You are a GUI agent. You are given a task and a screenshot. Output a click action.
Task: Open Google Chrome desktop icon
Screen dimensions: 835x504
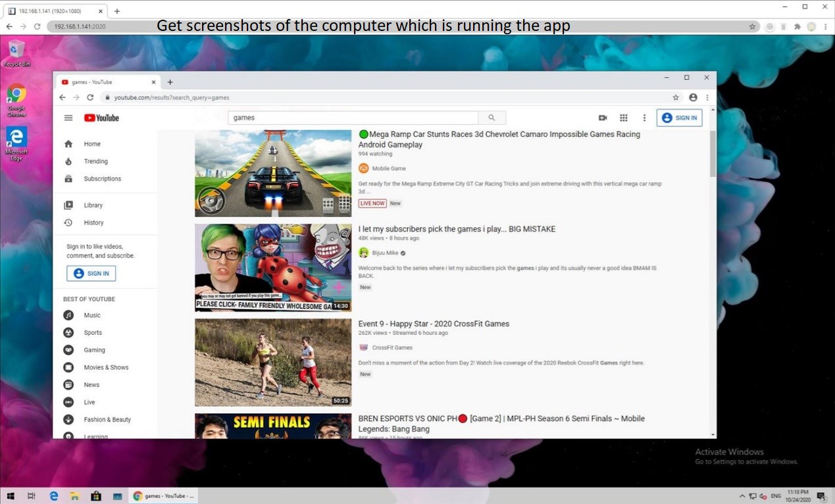click(x=16, y=100)
